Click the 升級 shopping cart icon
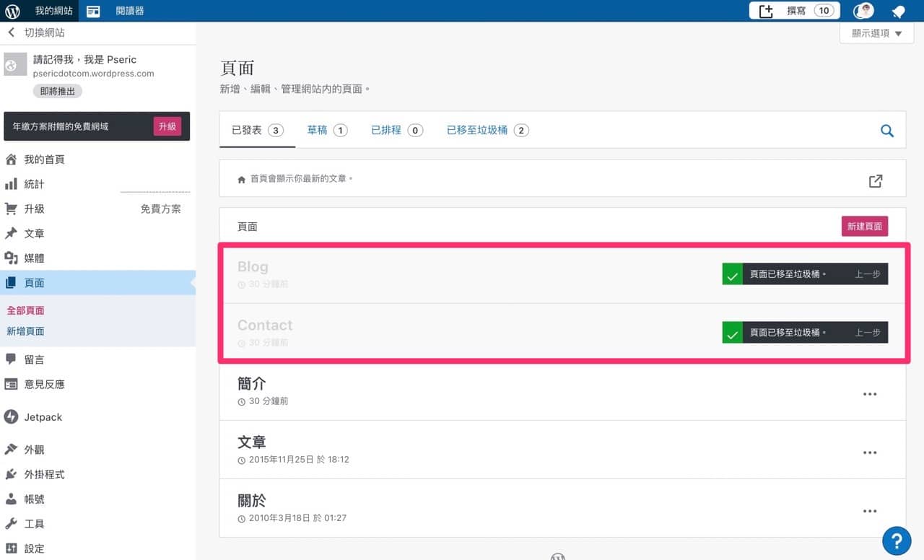The height and width of the screenshot is (560, 924). [11, 209]
